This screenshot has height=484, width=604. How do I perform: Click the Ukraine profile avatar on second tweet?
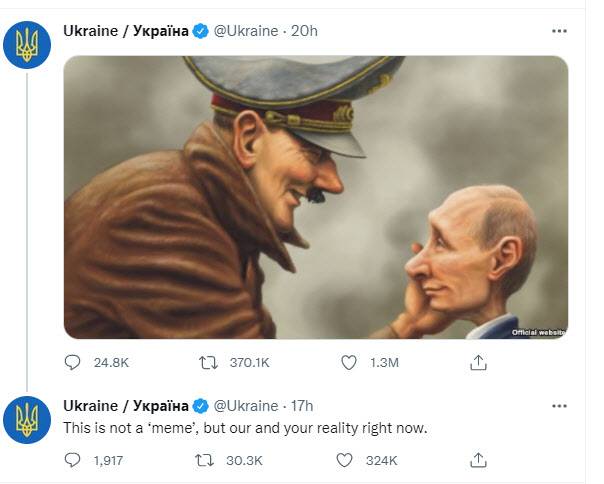[x=27, y=419]
